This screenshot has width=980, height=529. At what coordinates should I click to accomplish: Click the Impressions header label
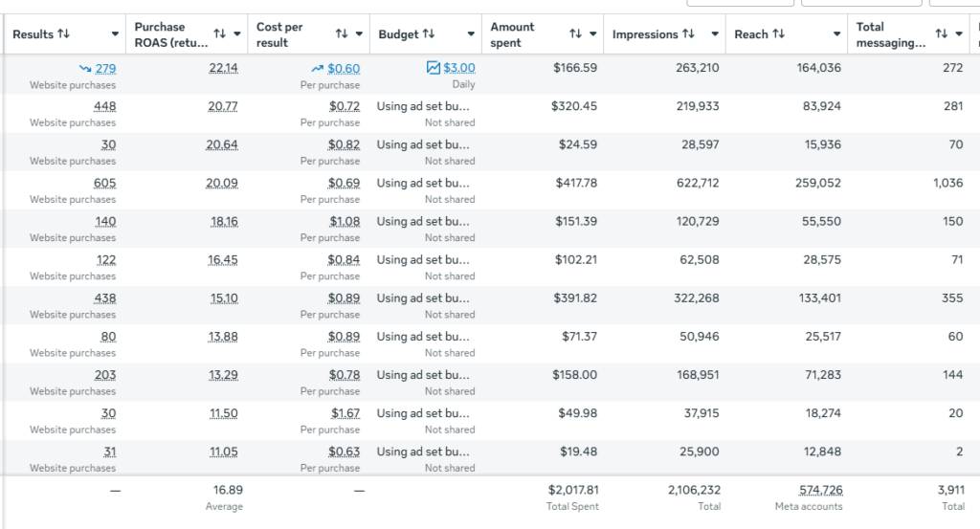coord(645,33)
